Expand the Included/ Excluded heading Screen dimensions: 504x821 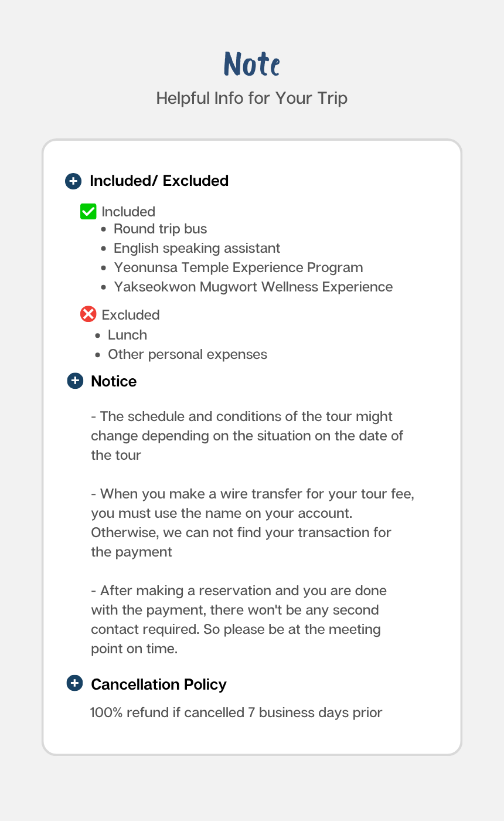[x=159, y=181]
